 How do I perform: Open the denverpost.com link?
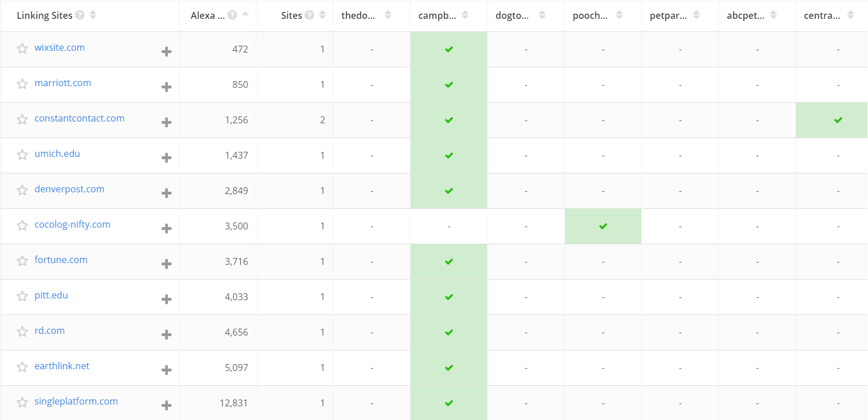coord(69,189)
